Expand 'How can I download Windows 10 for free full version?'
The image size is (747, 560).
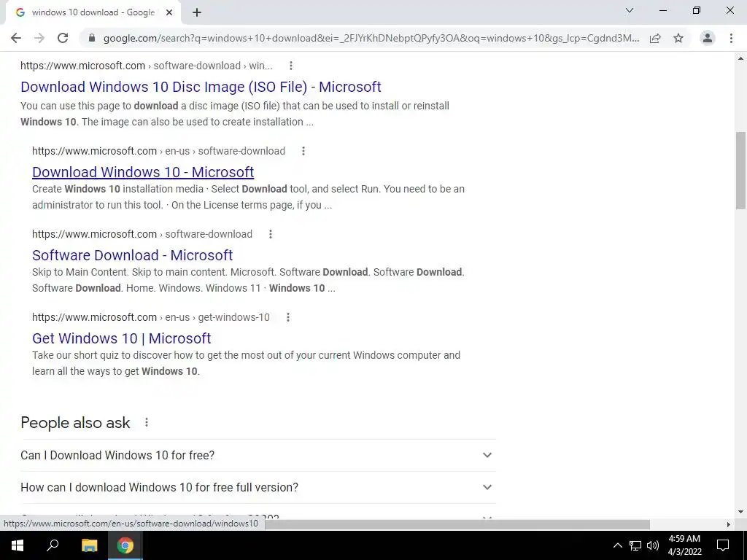(x=258, y=487)
